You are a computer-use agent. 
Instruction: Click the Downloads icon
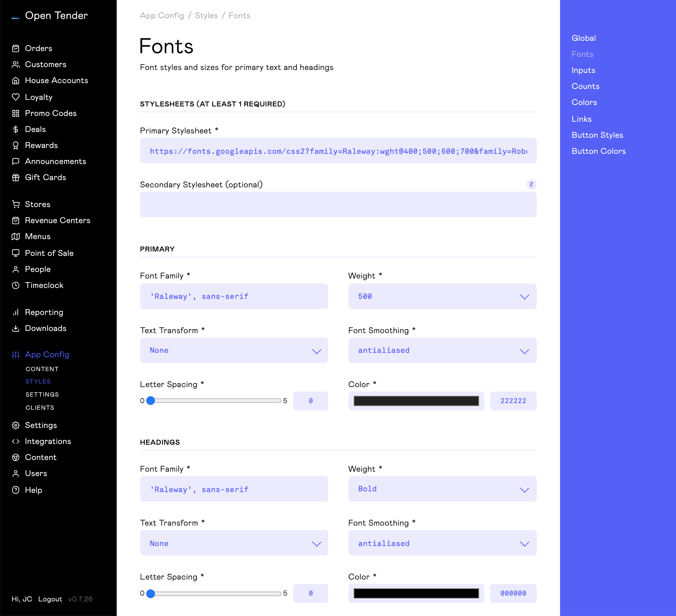coord(16,328)
